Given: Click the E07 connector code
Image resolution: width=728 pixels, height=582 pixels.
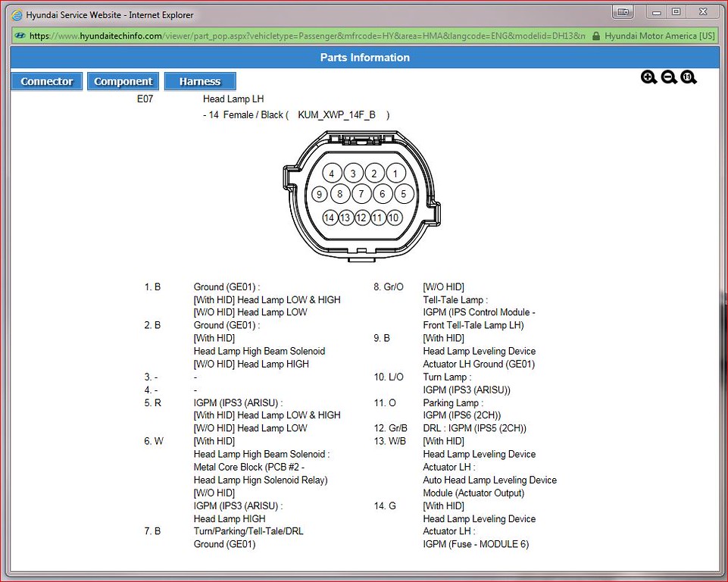Looking at the screenshot, I should tap(145, 99).
